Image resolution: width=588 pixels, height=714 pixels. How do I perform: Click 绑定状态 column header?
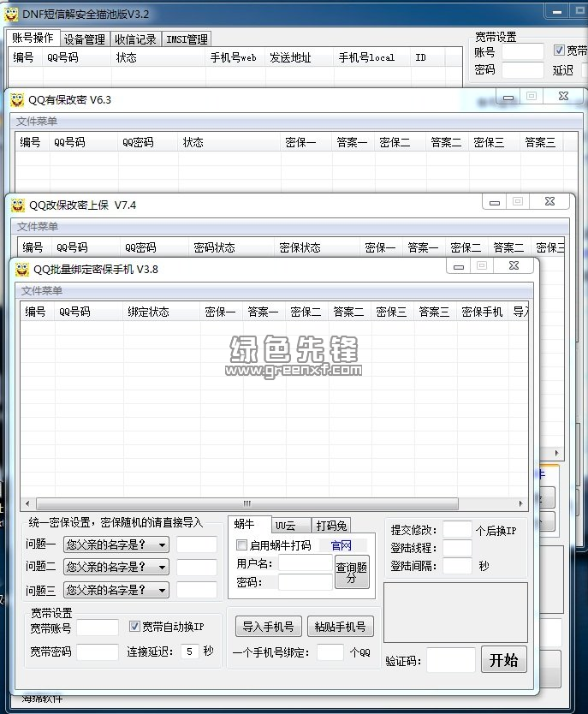[162, 312]
